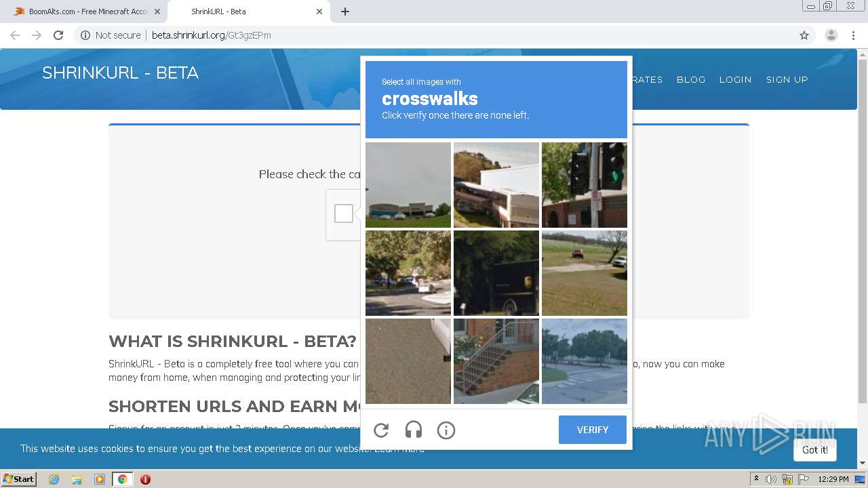
Task: Select captcha tile with grassy field and cars
Action: pyautogui.click(x=585, y=273)
